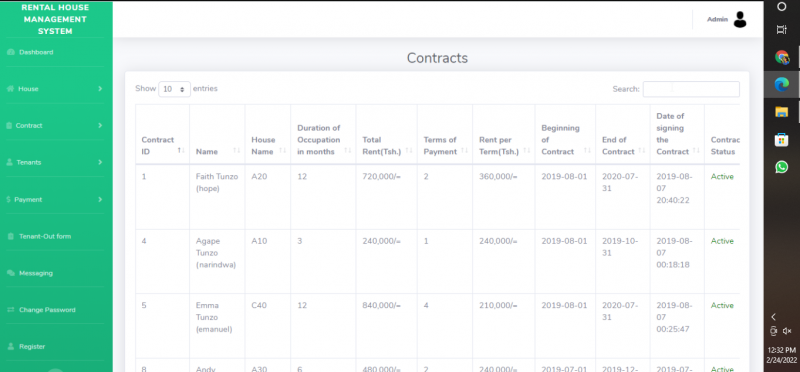Switch to Microsoft Edge in the taskbar
The height and width of the screenshot is (372, 800).
point(781,84)
